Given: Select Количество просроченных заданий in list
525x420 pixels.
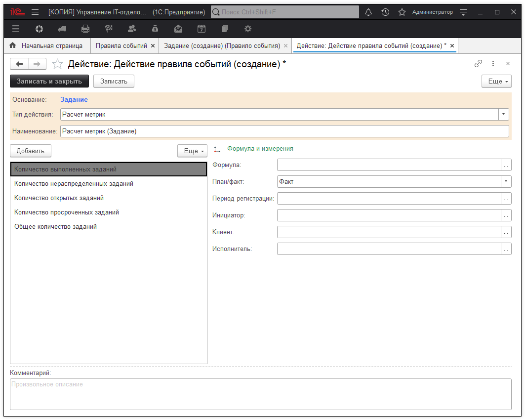Looking at the screenshot, I should [x=67, y=212].
